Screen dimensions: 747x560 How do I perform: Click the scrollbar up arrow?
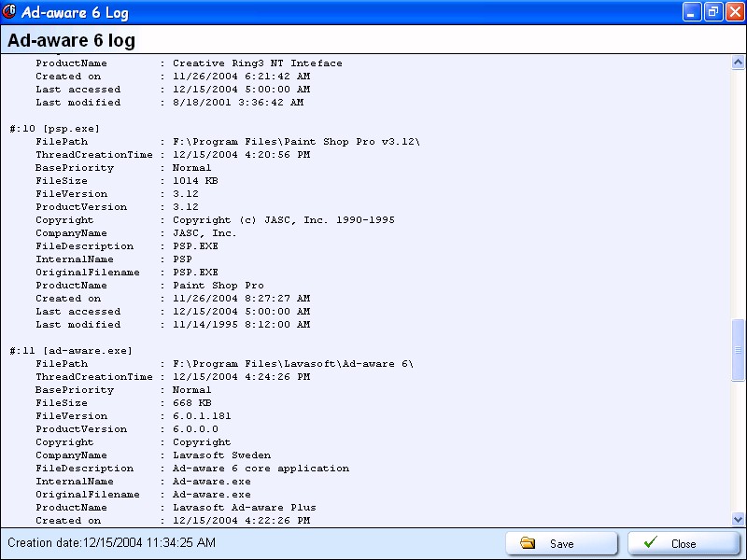(x=738, y=63)
